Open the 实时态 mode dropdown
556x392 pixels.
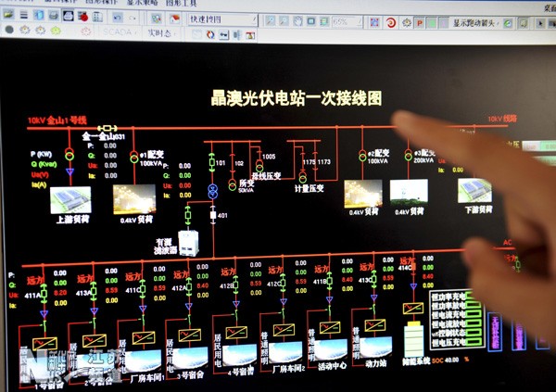[162, 33]
